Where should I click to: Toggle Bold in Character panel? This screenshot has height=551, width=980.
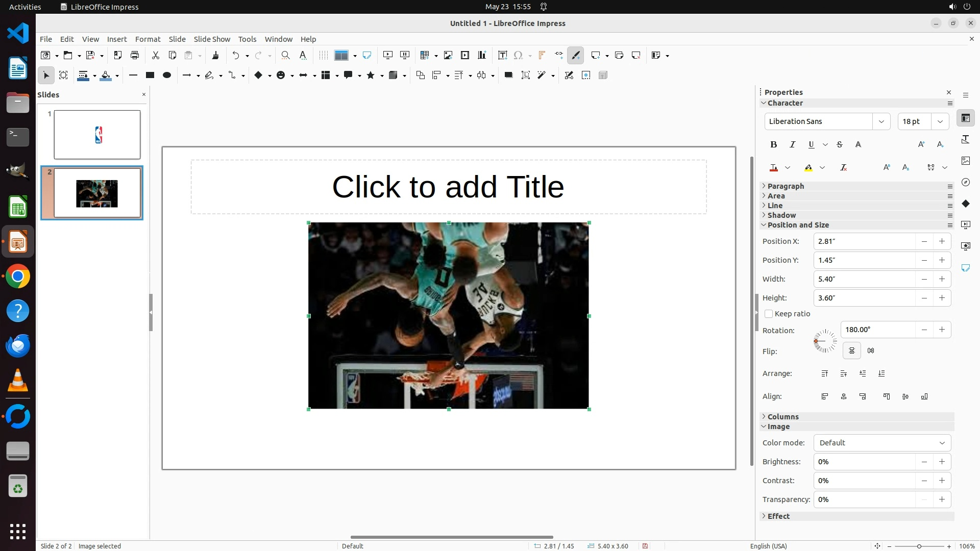tap(773, 145)
